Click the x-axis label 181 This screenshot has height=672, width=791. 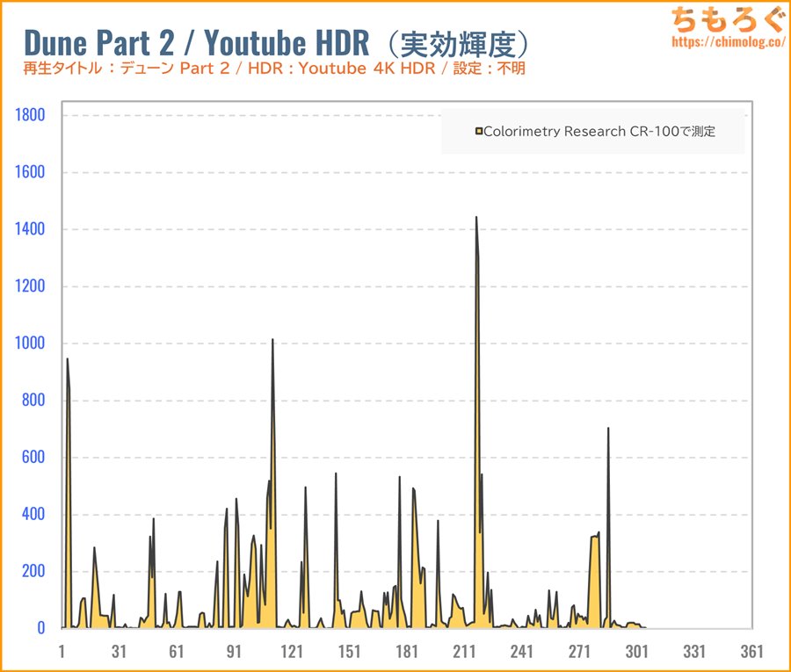407,651
